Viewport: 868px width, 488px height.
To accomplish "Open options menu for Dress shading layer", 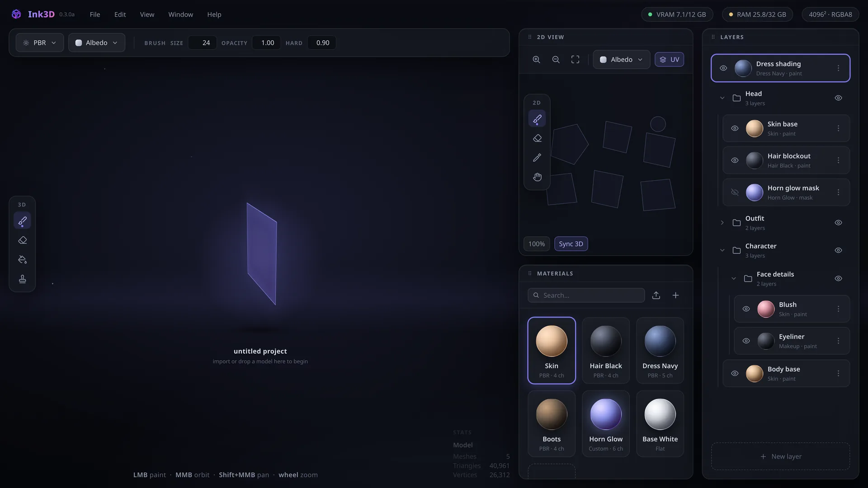I will 838,68.
